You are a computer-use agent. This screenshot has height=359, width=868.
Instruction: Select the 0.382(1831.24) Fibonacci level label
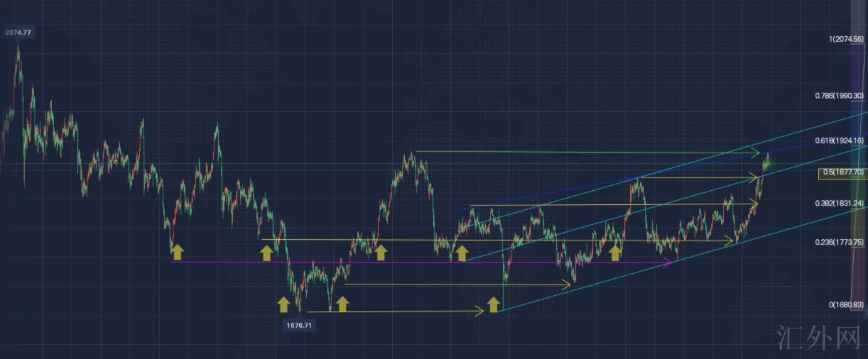click(839, 203)
